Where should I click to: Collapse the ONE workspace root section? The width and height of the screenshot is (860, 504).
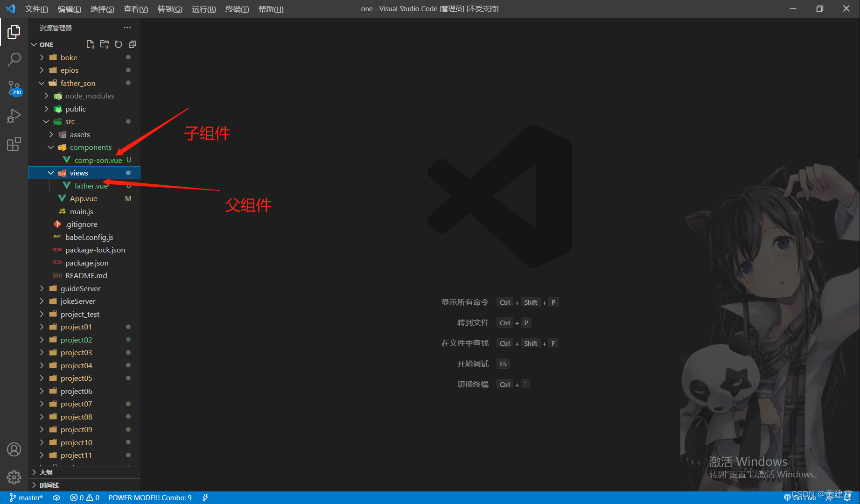click(34, 44)
